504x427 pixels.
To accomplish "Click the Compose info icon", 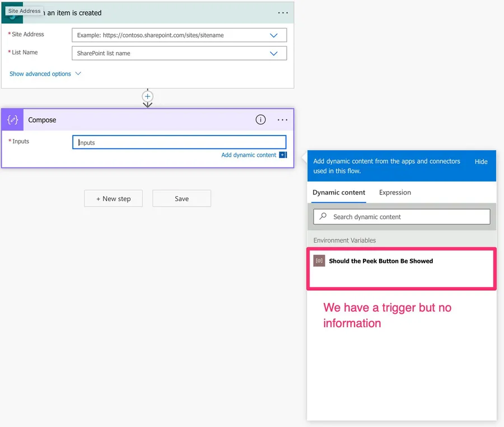I will [x=260, y=120].
